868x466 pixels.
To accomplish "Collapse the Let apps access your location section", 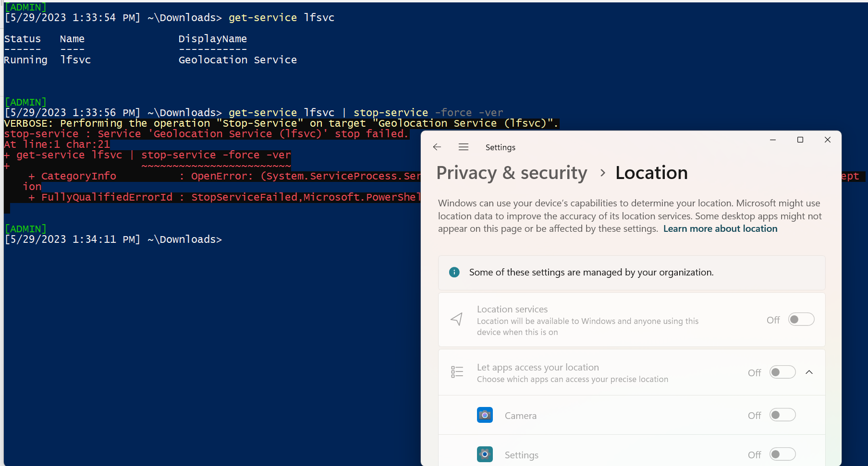I will (x=809, y=372).
